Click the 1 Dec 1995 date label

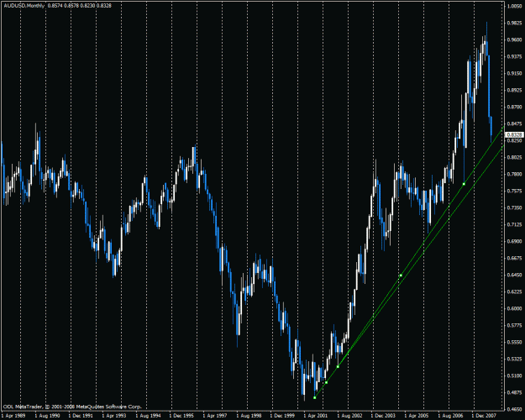tap(182, 416)
